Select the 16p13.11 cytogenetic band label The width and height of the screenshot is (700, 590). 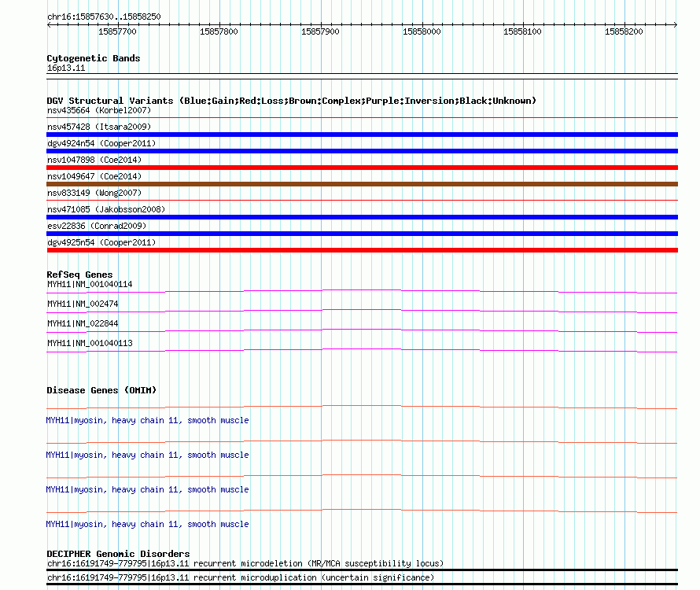pyautogui.click(x=66, y=68)
